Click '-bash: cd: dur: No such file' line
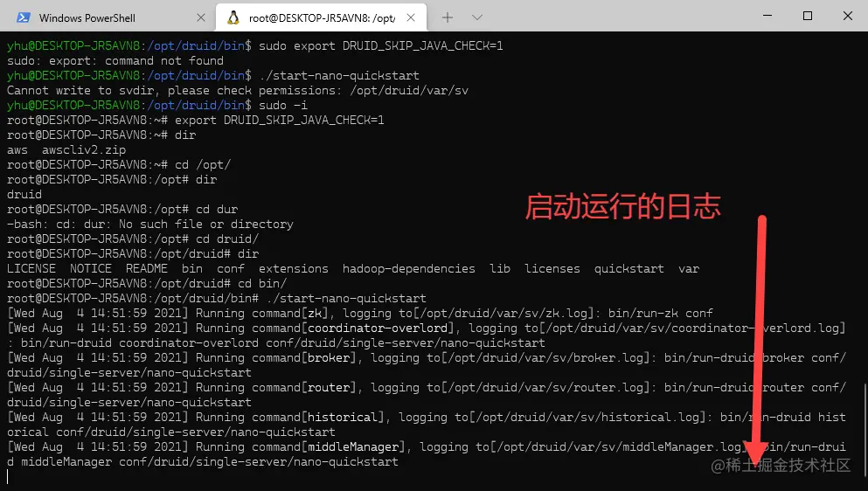 click(150, 225)
